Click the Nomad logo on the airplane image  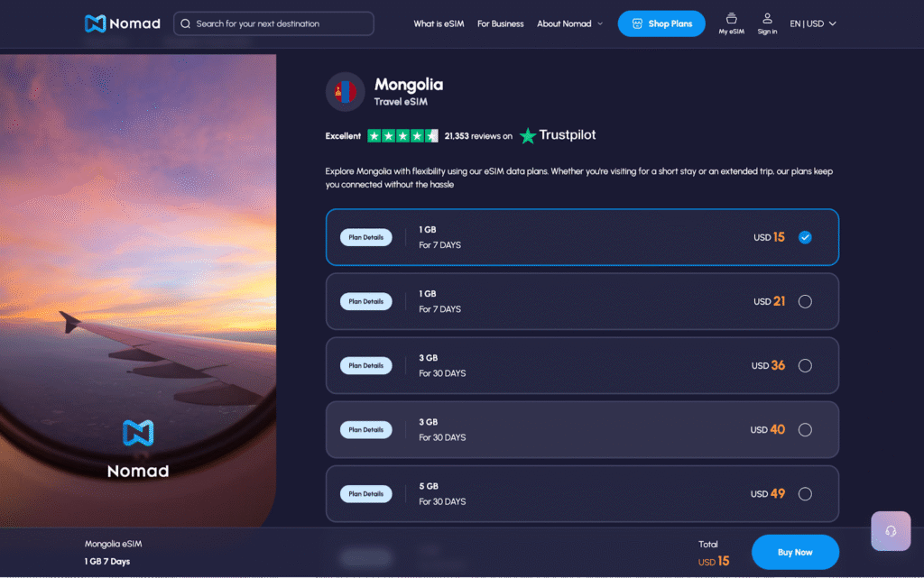pyautogui.click(x=138, y=448)
